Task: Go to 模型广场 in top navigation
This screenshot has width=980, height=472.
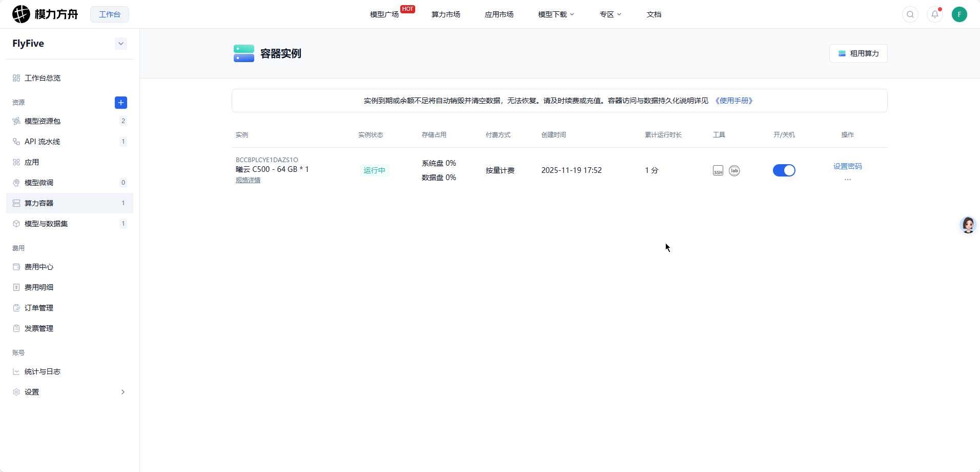Action: coord(384,14)
